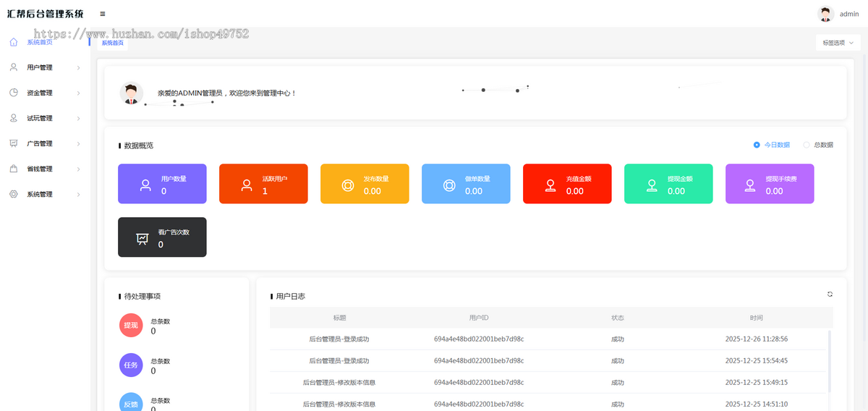868x411 pixels.
Task: Switch to the 系统首页 page tab
Action: (x=112, y=43)
